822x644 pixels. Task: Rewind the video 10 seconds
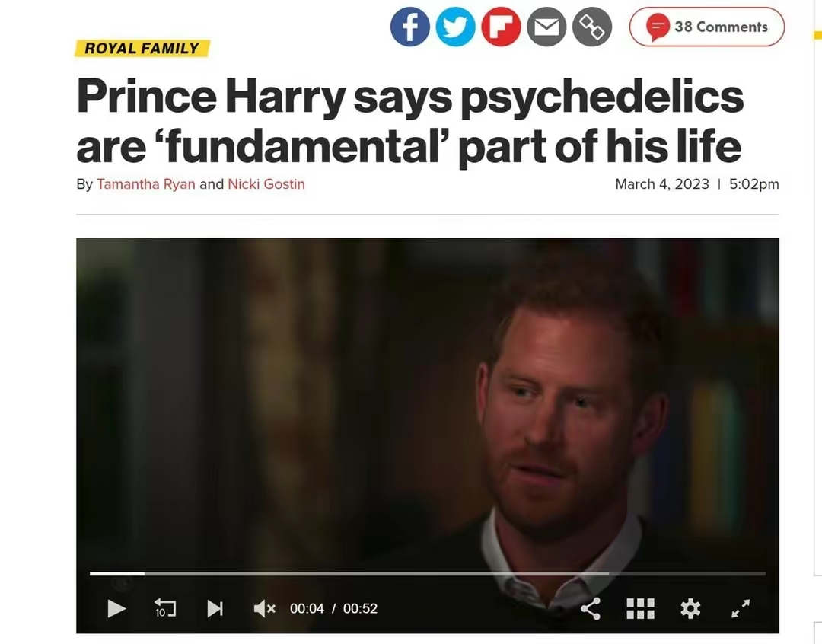165,608
